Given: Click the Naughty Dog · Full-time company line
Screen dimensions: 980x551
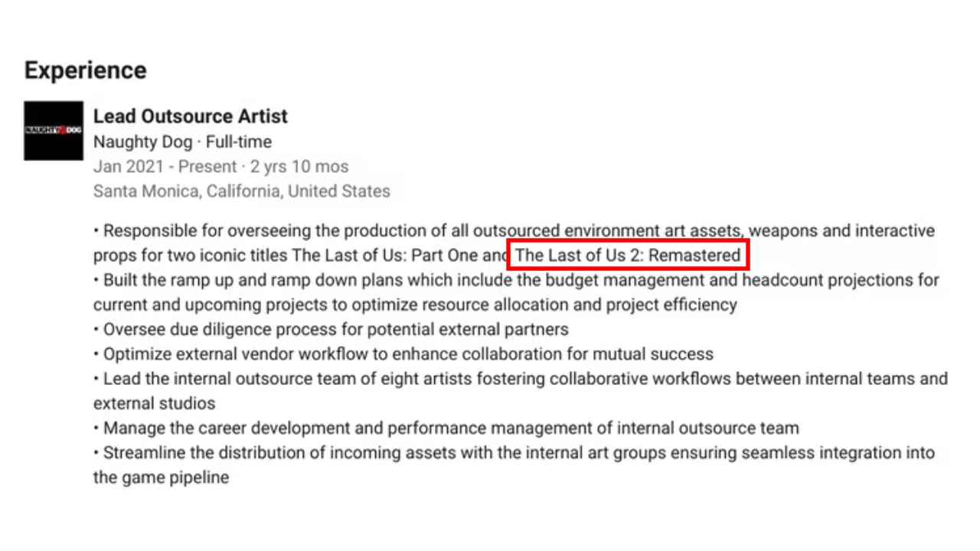Looking at the screenshot, I should coord(182,142).
